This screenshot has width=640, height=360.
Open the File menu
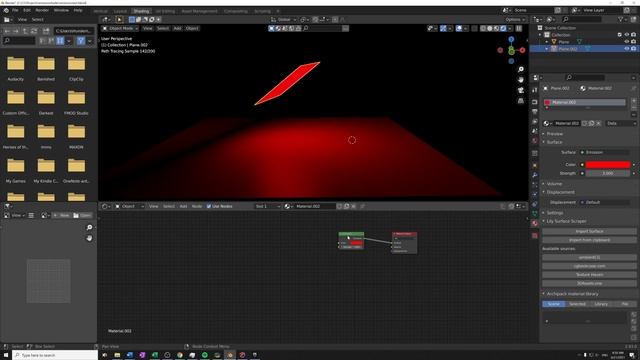pyautogui.click(x=15, y=10)
